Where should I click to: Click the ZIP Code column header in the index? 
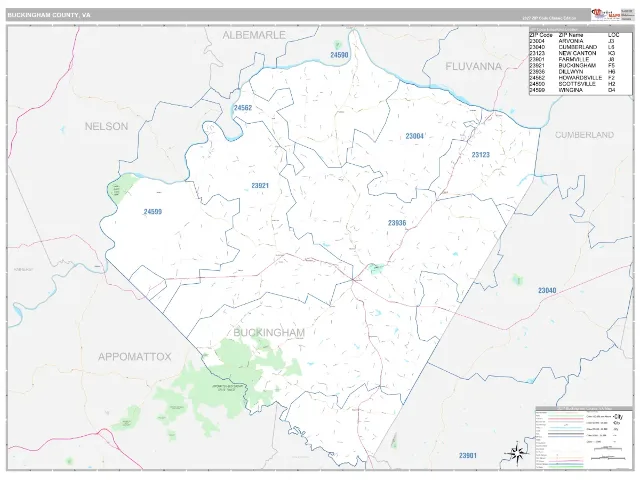tap(541, 35)
